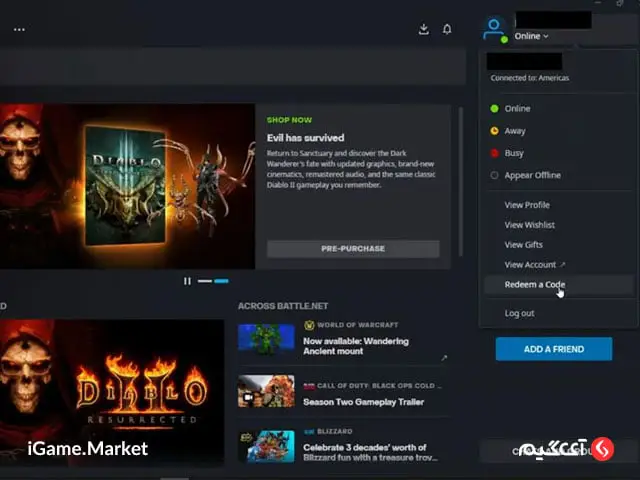Click the World of Warcraft game icon

click(309, 325)
